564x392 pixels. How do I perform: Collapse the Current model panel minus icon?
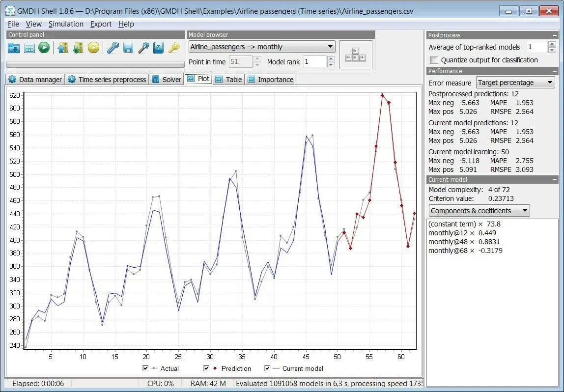coord(555,180)
